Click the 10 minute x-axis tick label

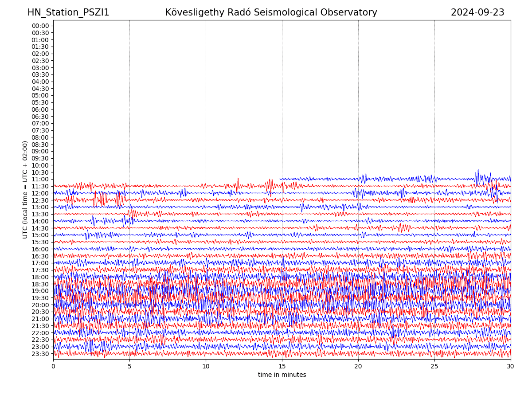[x=206, y=366]
